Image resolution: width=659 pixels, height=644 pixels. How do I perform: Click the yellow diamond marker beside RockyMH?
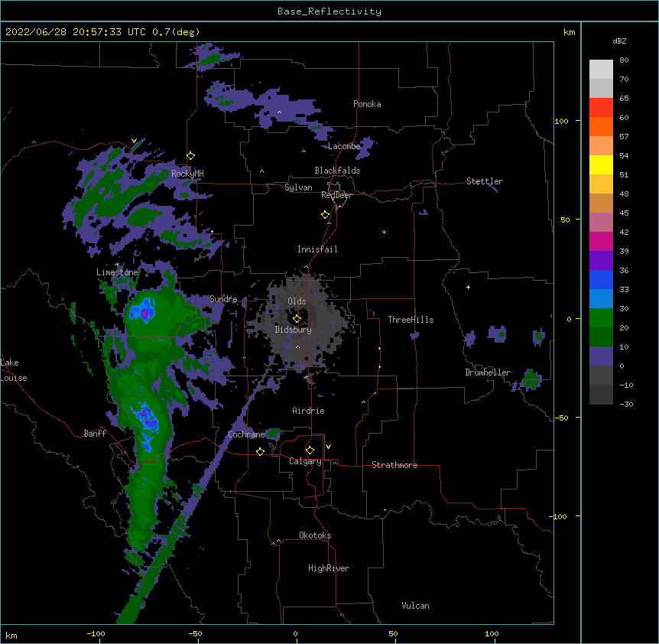coord(191,156)
